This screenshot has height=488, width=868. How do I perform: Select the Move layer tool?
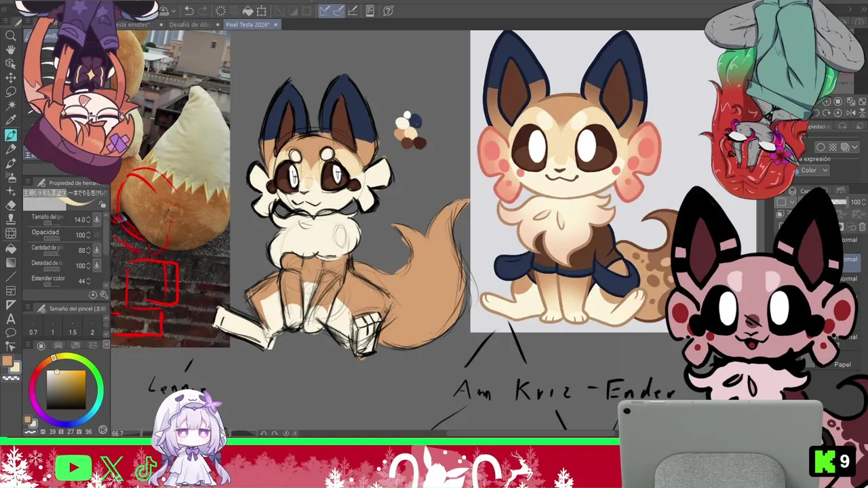pos(11,78)
